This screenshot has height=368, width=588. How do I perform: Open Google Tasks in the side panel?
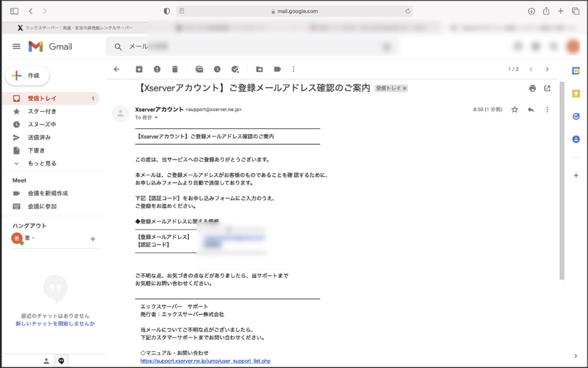click(576, 116)
